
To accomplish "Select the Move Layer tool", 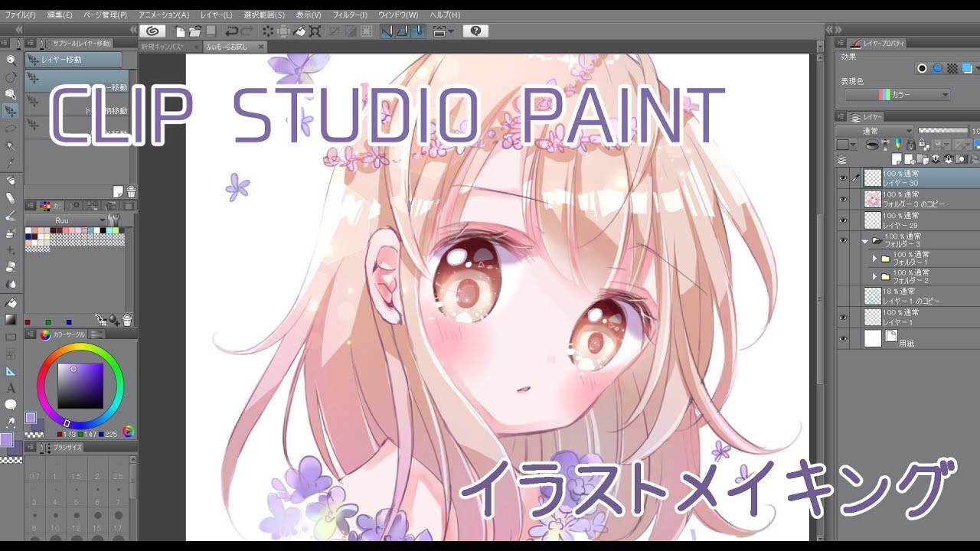I will pos(11,112).
